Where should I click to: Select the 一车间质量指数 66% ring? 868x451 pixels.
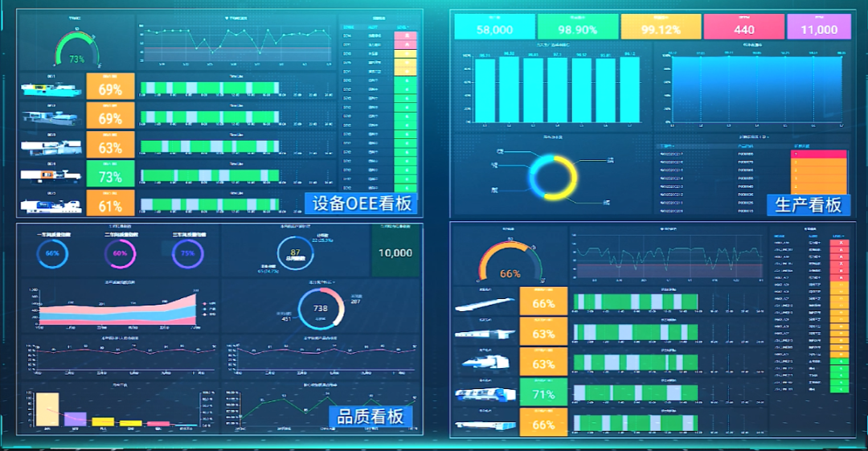(x=52, y=253)
